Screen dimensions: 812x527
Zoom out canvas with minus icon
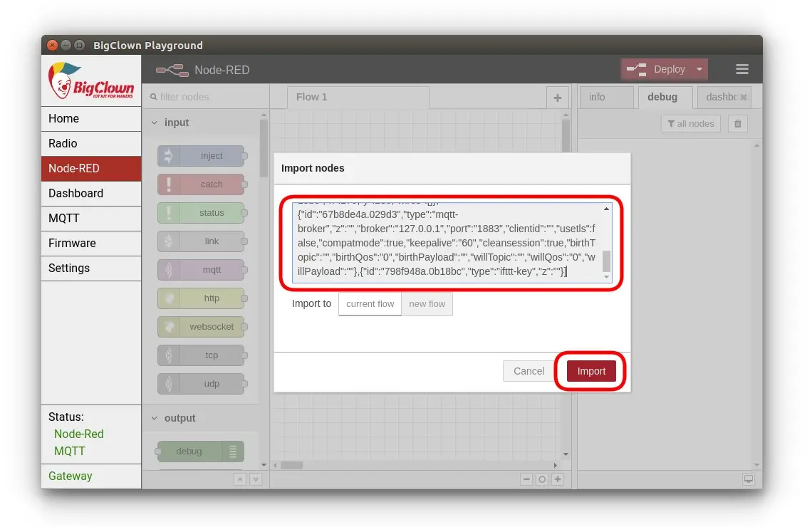click(526, 479)
